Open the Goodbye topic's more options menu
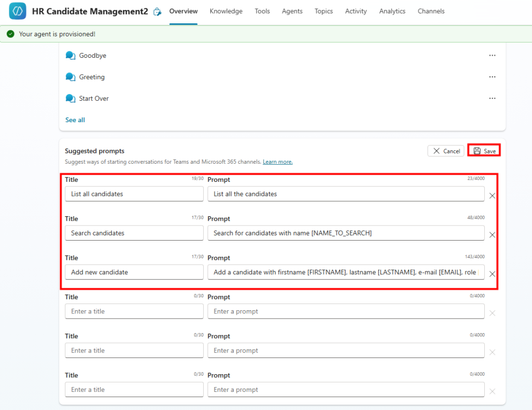 pos(492,56)
